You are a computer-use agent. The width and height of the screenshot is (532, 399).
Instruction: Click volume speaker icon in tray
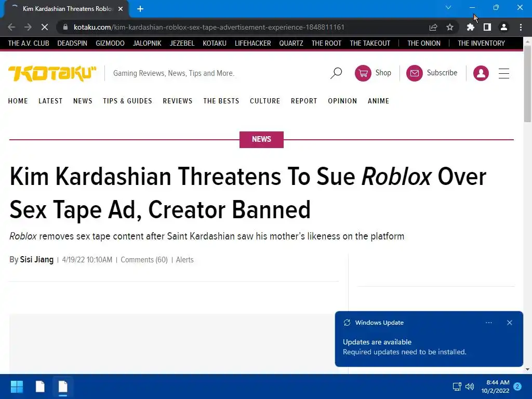(x=470, y=387)
